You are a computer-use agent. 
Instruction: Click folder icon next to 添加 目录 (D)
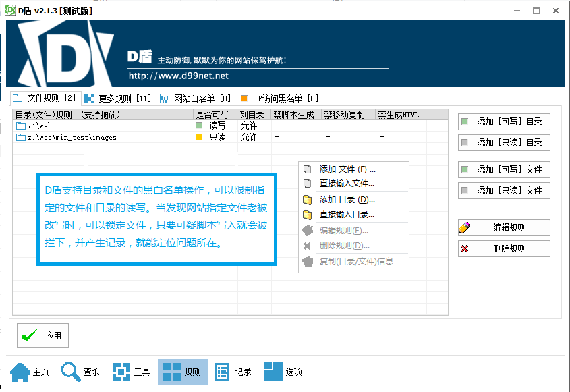(307, 200)
